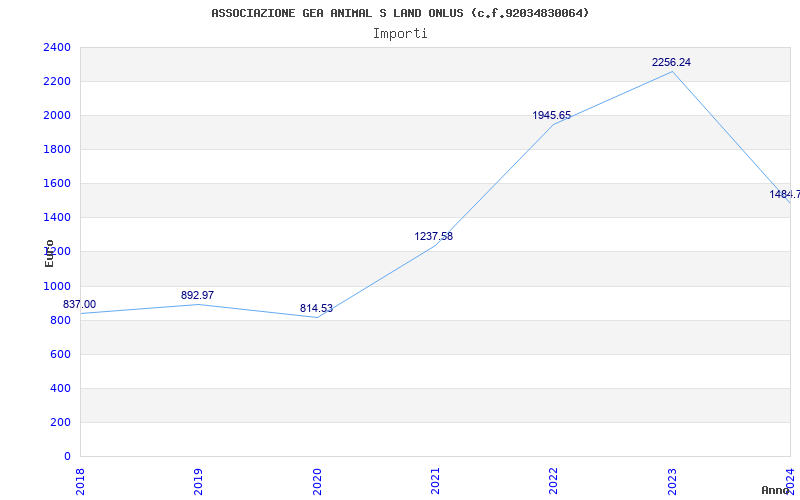Click the 200 y-axis label
Screen dimensions: 800x500
tap(60, 422)
